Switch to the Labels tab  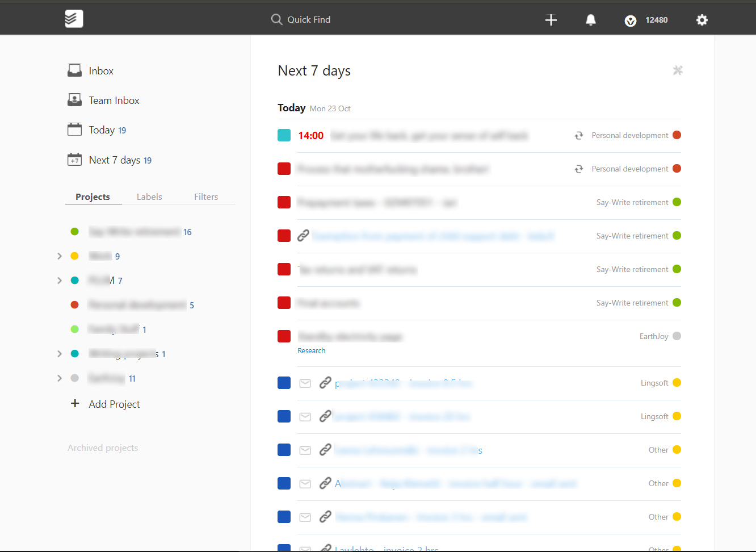(149, 196)
